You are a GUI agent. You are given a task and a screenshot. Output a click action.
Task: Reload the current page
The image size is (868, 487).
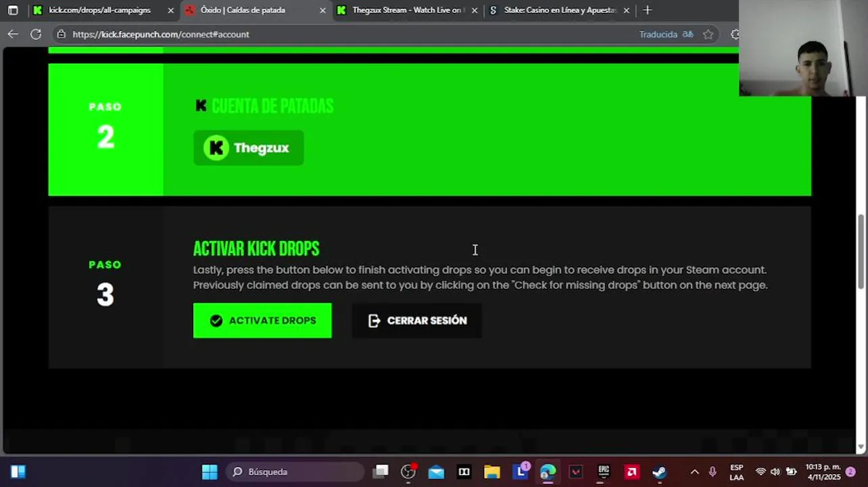coord(36,34)
